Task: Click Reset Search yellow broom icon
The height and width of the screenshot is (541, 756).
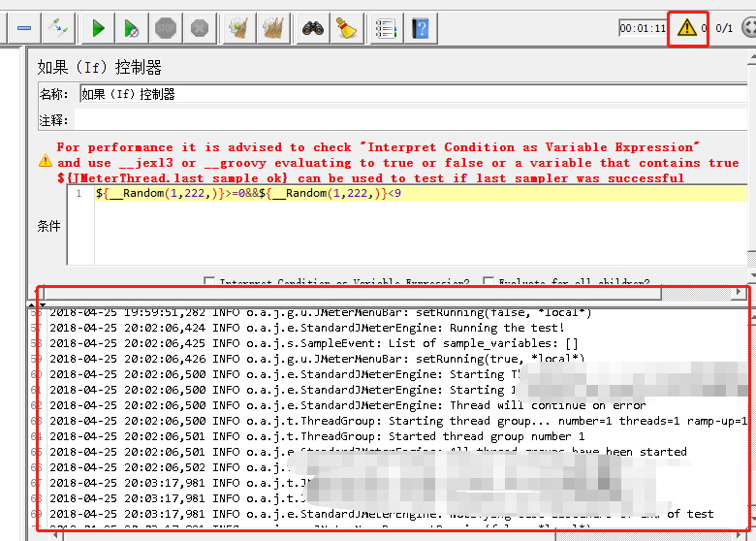Action: coord(346,28)
